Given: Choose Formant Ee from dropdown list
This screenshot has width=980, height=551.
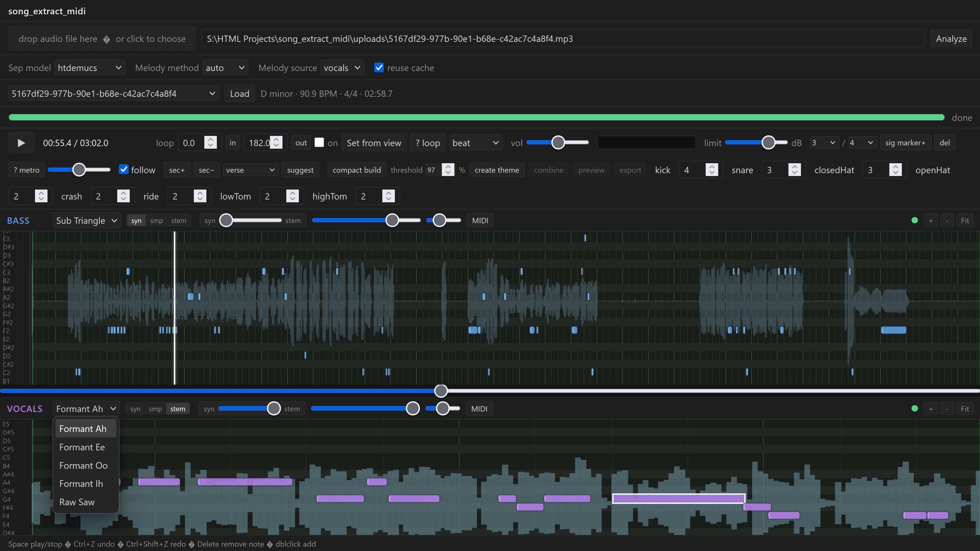Looking at the screenshot, I should (x=86, y=447).
